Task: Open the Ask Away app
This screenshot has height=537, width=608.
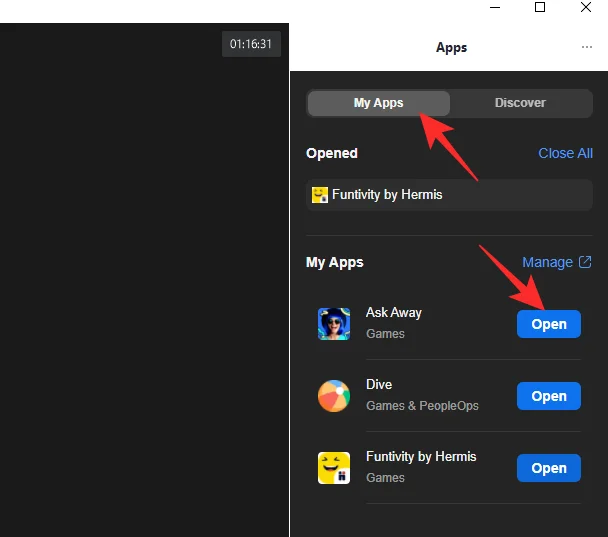Action: click(x=548, y=324)
